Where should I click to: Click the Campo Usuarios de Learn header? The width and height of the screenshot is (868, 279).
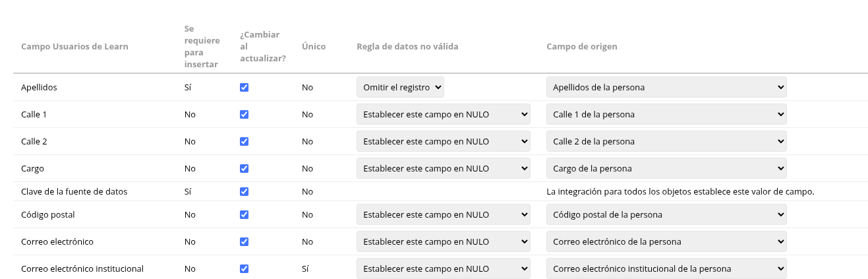[74, 46]
